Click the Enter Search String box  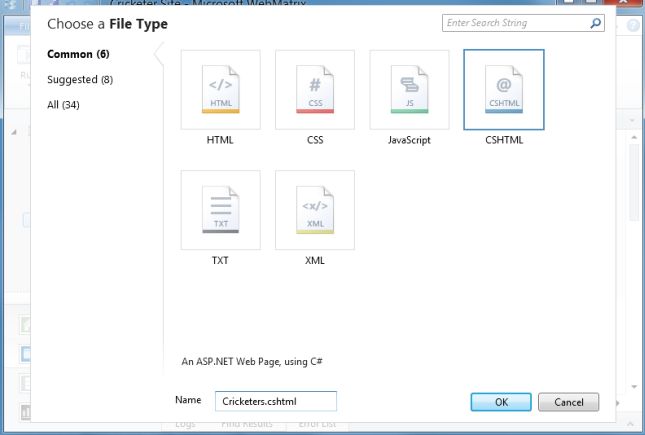tap(523, 23)
